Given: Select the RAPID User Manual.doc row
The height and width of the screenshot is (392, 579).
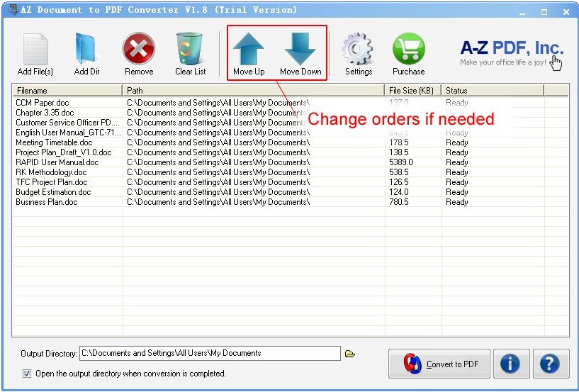Looking at the screenshot, I should click(x=291, y=162).
